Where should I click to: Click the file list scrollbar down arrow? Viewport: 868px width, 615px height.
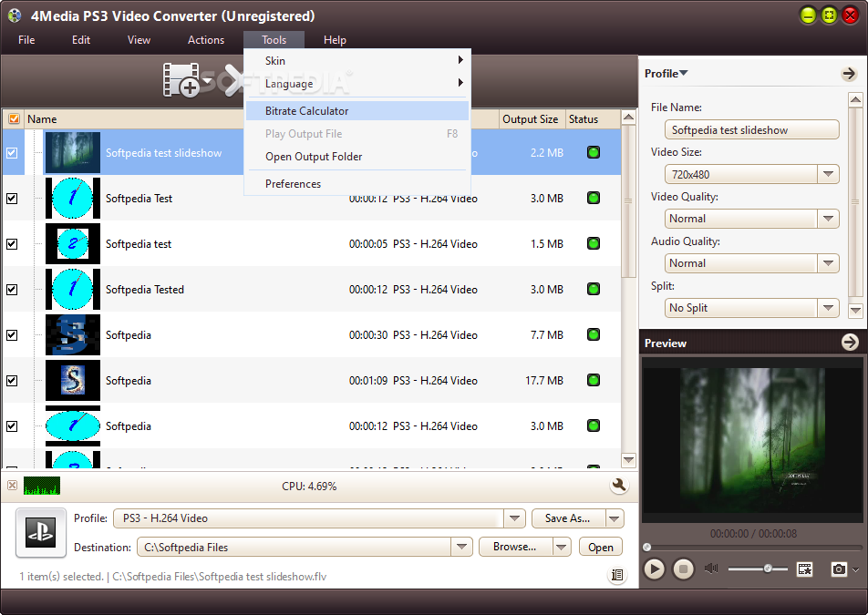coord(628,459)
